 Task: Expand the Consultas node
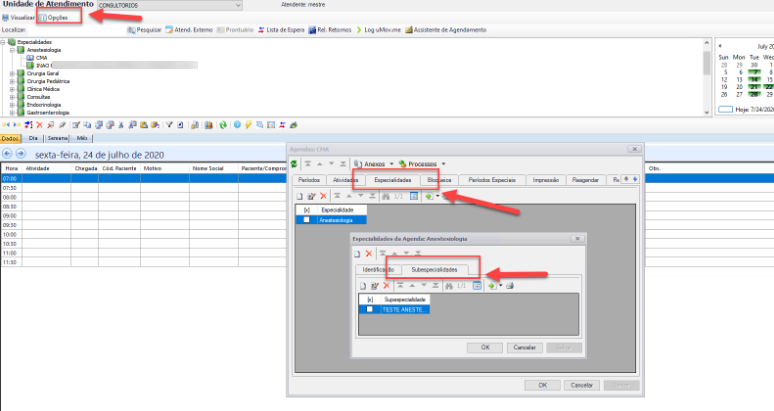coord(13,97)
